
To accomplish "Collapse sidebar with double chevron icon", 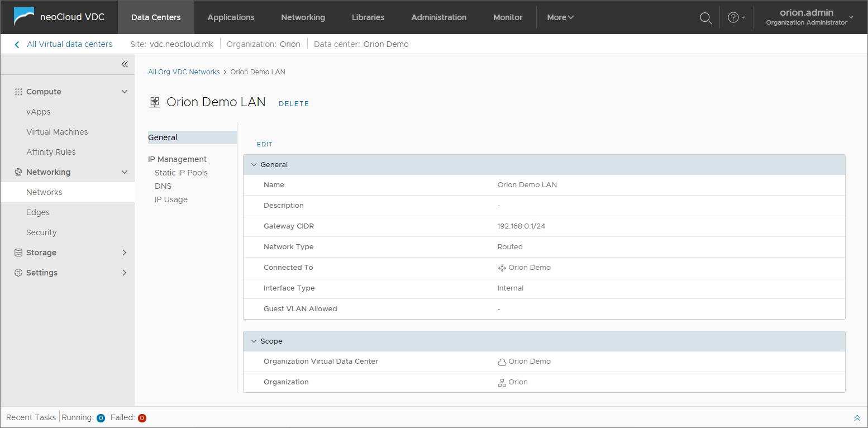I will pyautogui.click(x=125, y=65).
